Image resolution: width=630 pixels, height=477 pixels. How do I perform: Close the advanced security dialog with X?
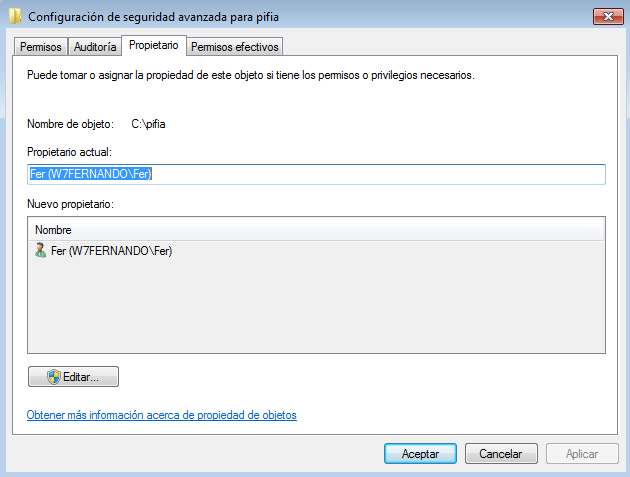pyautogui.click(x=608, y=16)
